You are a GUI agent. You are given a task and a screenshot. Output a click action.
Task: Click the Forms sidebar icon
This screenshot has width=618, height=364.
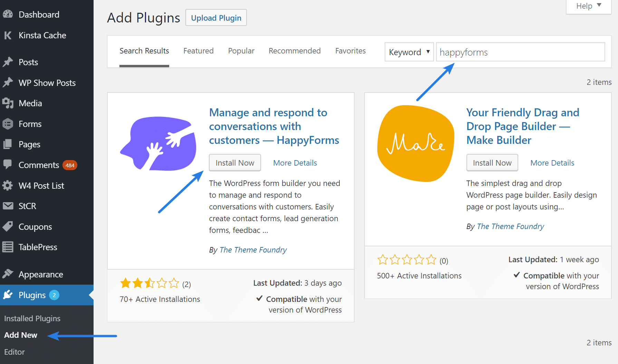pyautogui.click(x=8, y=124)
